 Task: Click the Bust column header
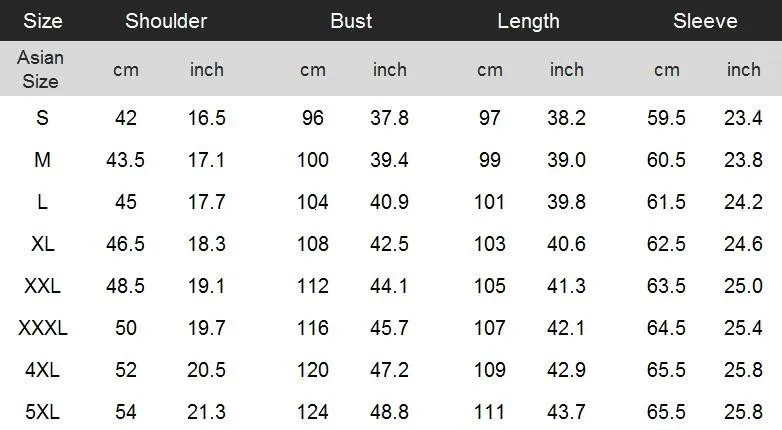(x=351, y=21)
